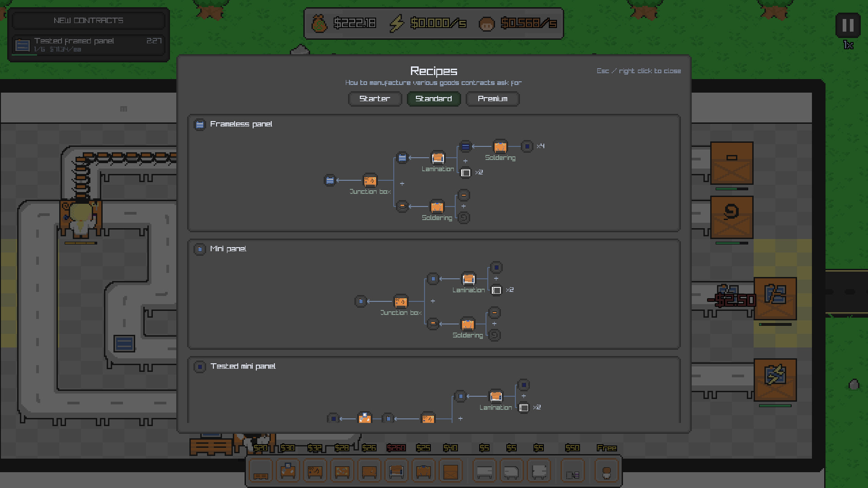Screen dimensions: 868x488
Task: Click the worker at the workstation
Action: point(81,219)
